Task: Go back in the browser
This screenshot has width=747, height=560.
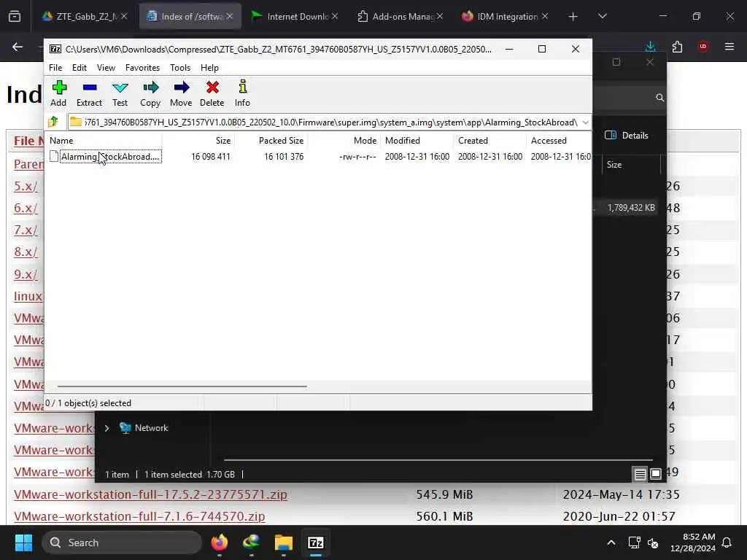Action: (x=18, y=47)
